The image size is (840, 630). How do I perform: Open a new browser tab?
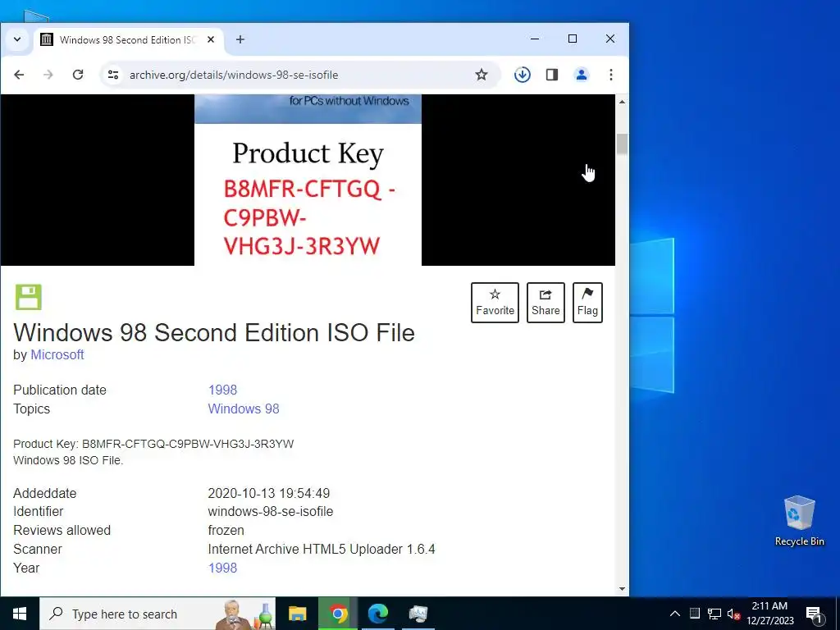point(240,39)
